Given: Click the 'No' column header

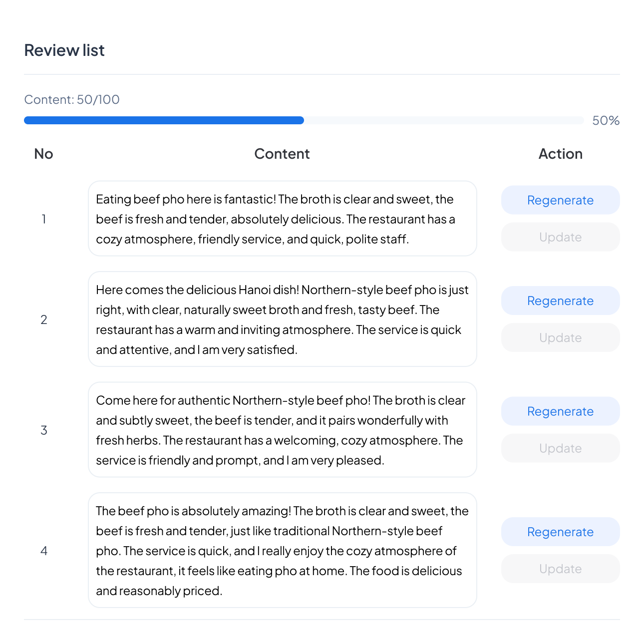Looking at the screenshot, I should tap(44, 154).
